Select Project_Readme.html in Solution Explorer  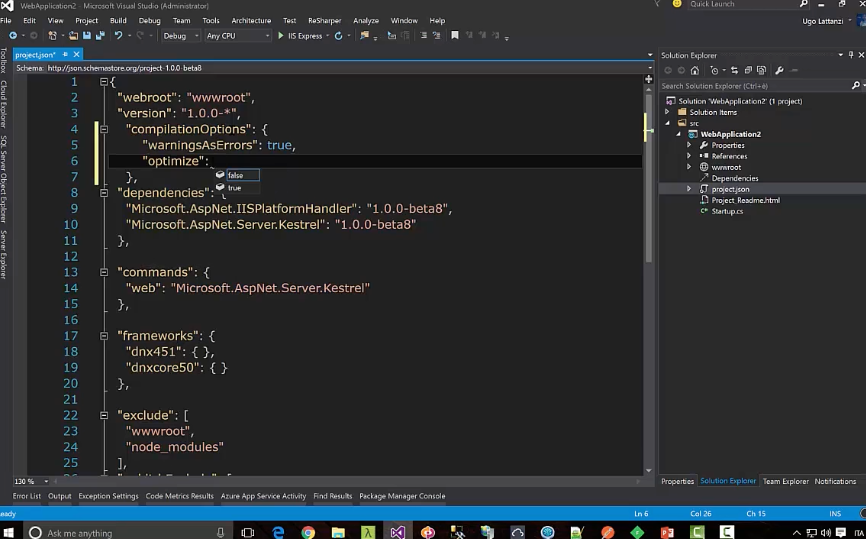pyautogui.click(x=746, y=200)
